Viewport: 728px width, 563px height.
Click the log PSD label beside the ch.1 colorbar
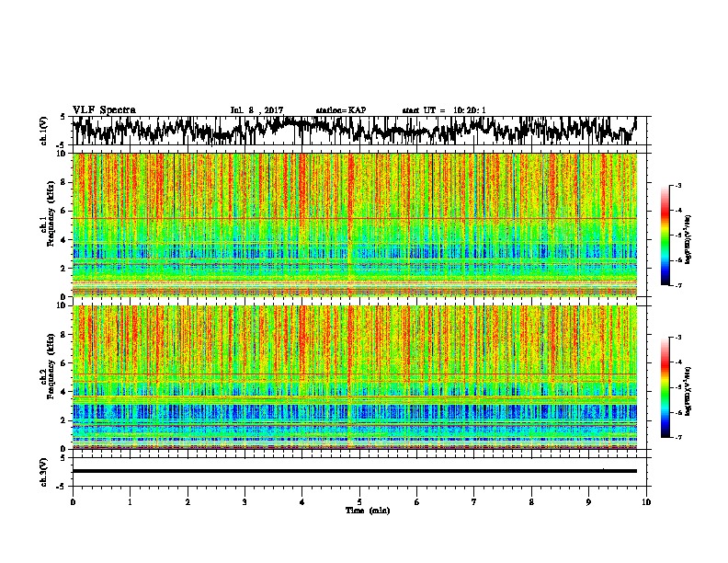688,239
